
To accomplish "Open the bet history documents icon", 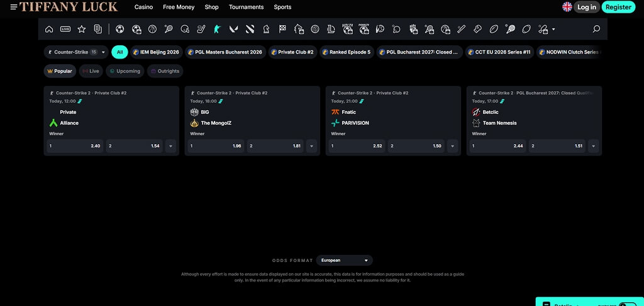I will (x=97, y=29).
